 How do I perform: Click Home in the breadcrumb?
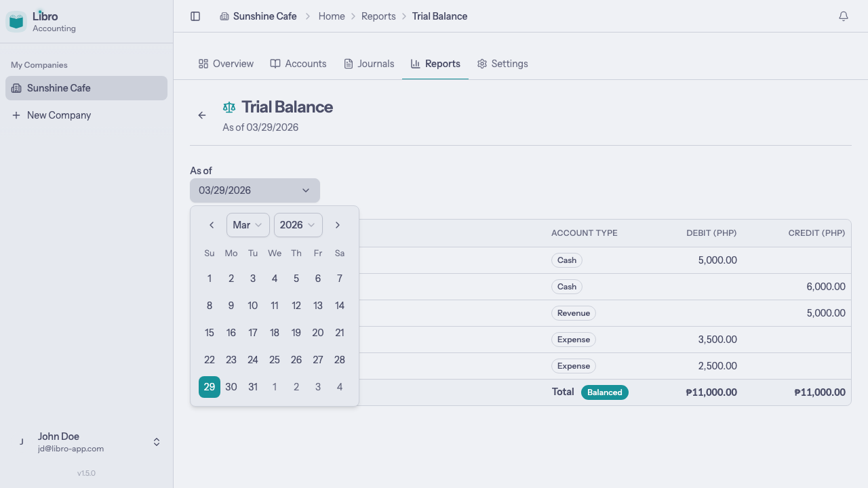pyautogui.click(x=332, y=16)
